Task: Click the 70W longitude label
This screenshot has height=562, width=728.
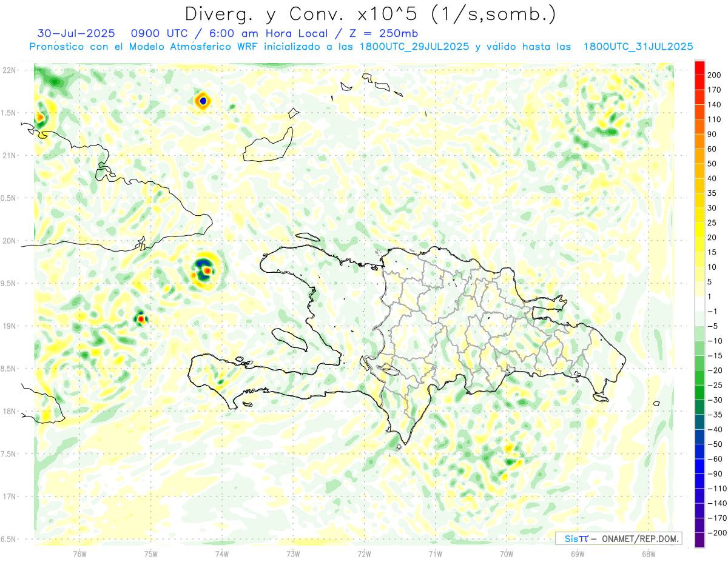Action: point(507,554)
